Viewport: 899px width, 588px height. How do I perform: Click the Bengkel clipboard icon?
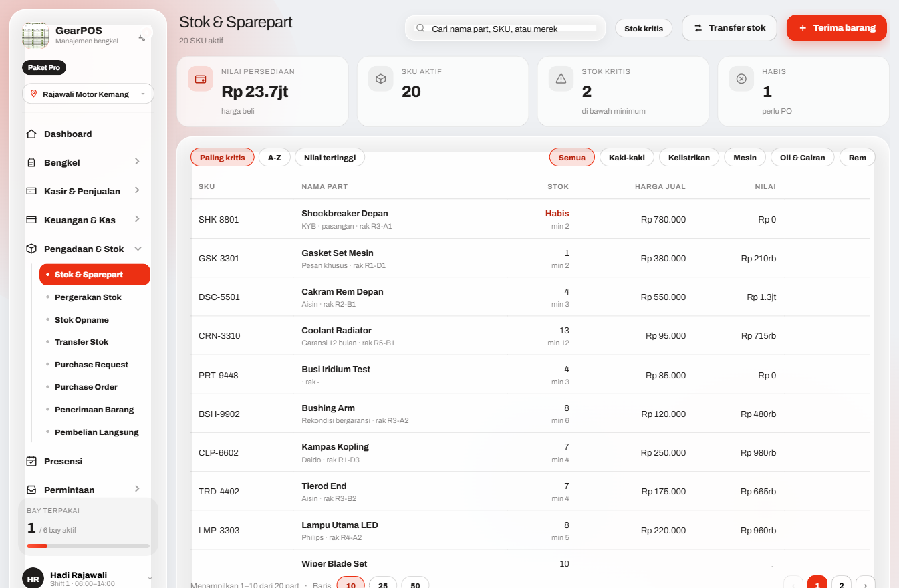click(31, 162)
